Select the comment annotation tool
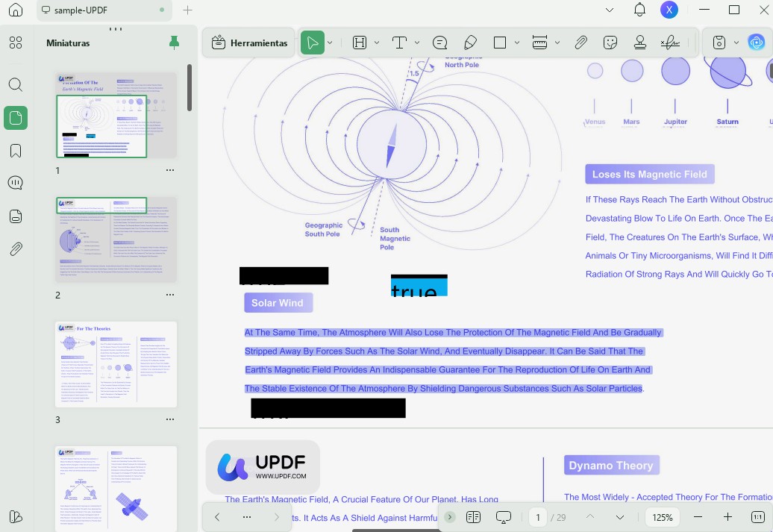The width and height of the screenshot is (773, 532). 439,43
